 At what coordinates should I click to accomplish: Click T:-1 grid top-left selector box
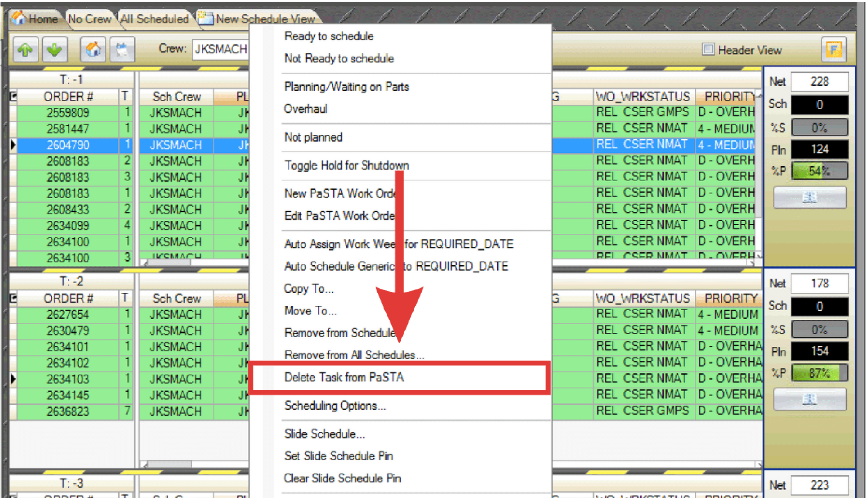tap(14, 96)
